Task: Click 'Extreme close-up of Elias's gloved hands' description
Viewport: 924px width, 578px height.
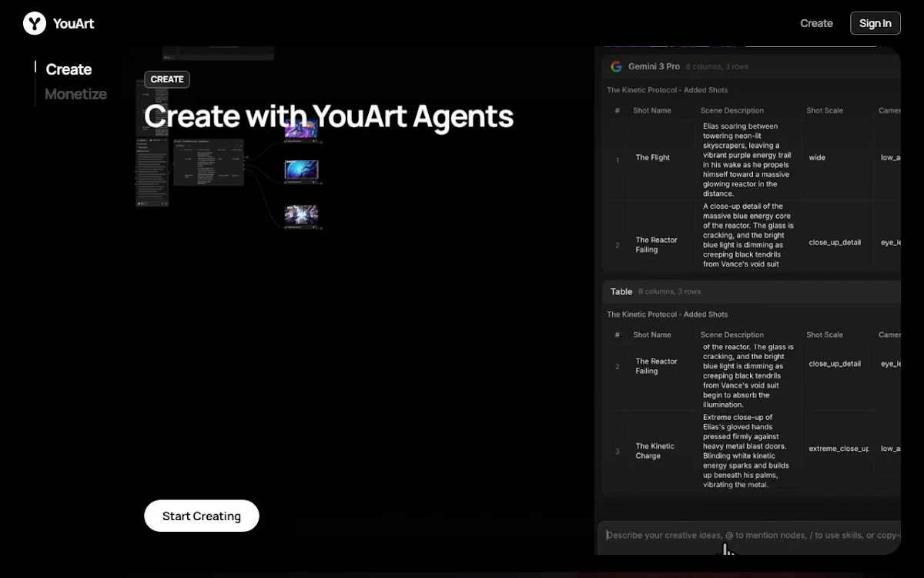Action: [x=747, y=451]
